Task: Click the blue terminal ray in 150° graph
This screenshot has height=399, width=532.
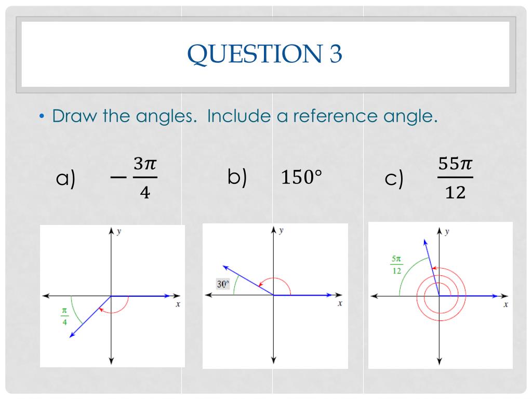Action: 248,280
